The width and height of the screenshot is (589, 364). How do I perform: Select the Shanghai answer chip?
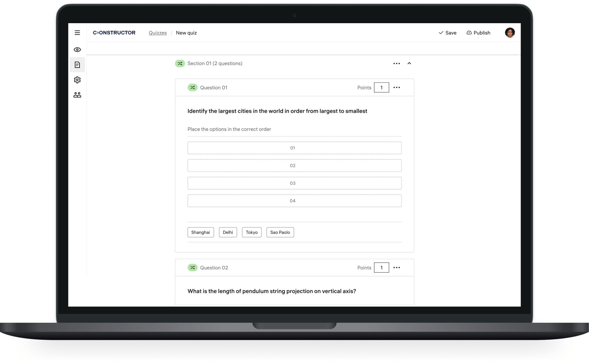tap(201, 232)
